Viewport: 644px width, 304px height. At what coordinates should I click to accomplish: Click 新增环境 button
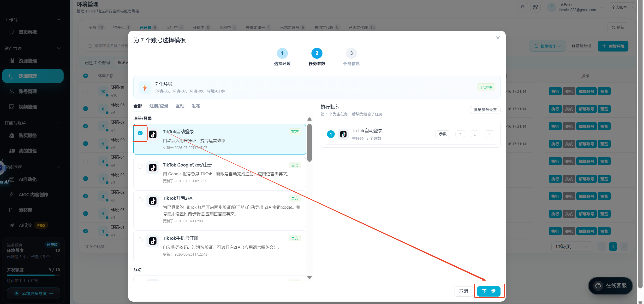click(613, 46)
